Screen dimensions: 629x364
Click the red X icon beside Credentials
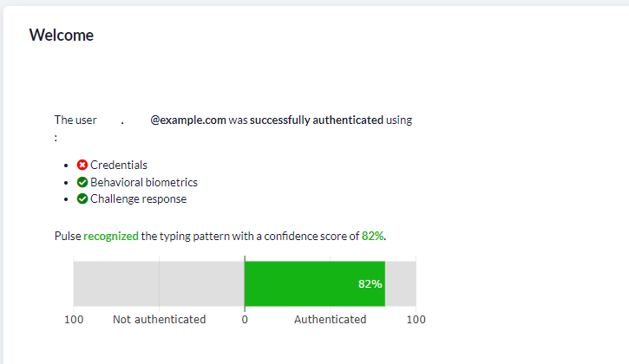pos(82,165)
